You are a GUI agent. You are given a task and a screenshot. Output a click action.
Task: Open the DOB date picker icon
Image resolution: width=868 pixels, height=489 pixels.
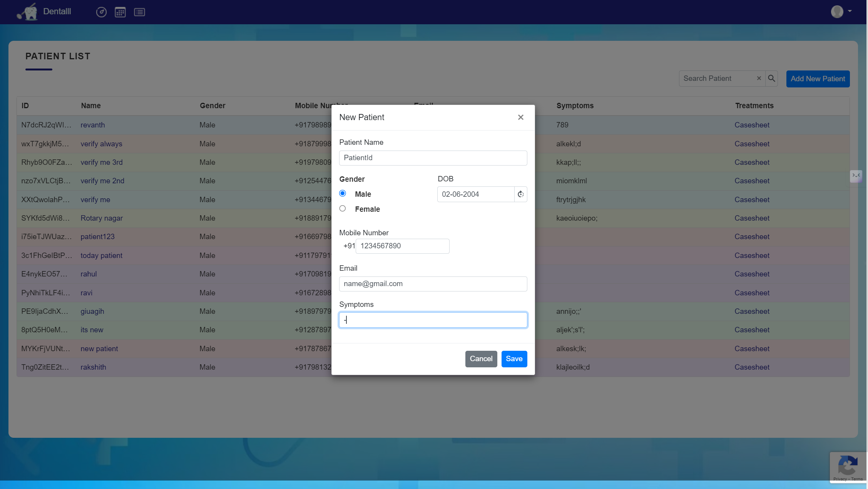pyautogui.click(x=520, y=194)
